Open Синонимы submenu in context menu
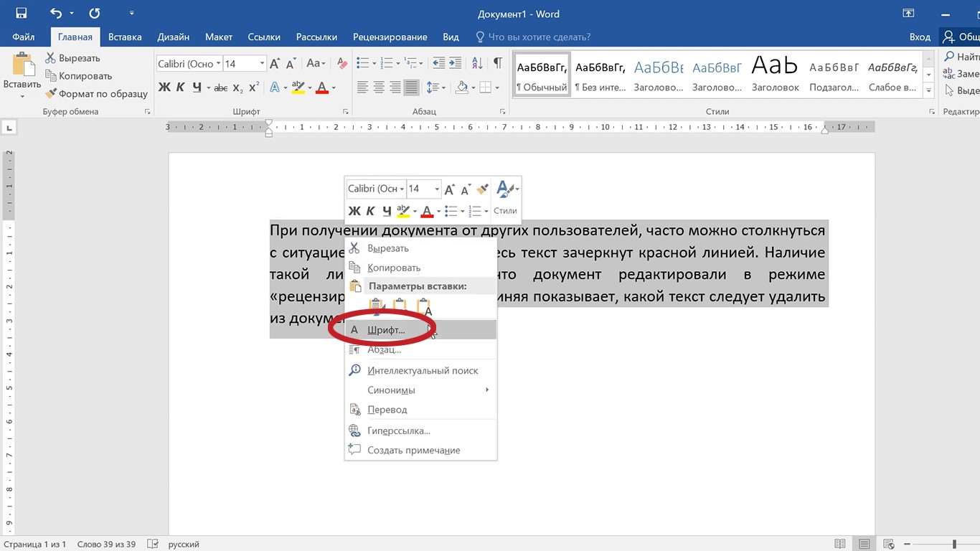Viewport: 980px width, 551px height. tap(420, 390)
